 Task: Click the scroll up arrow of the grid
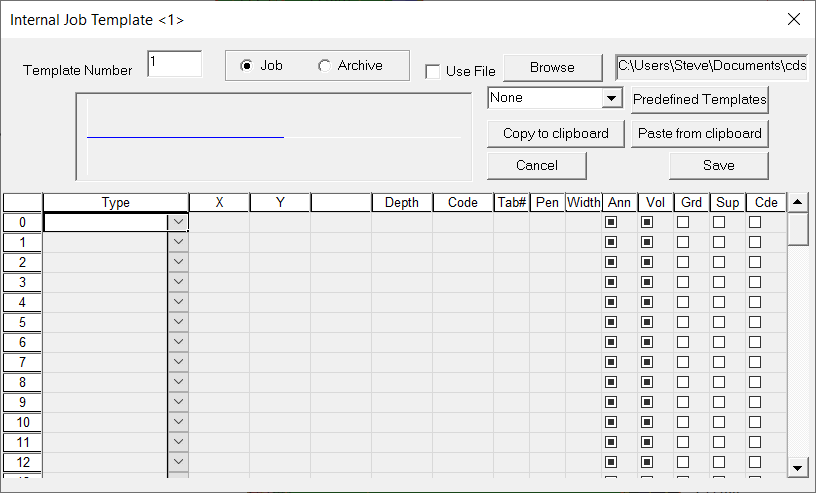[x=797, y=203]
